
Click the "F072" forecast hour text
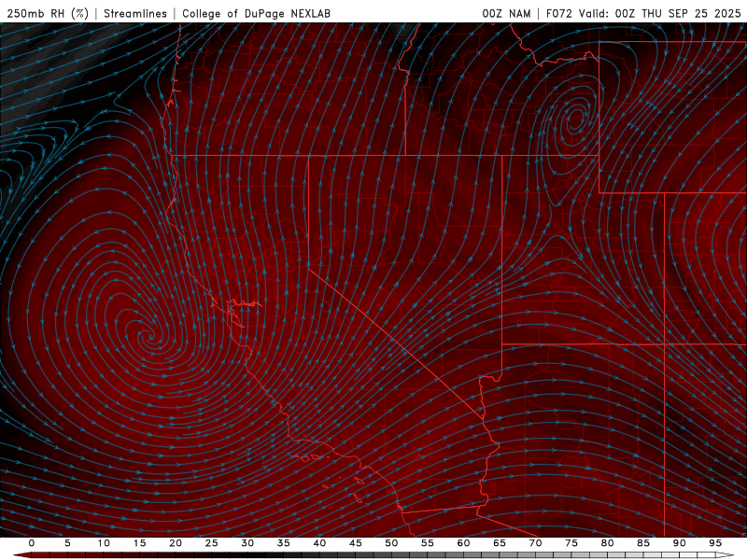pos(558,13)
